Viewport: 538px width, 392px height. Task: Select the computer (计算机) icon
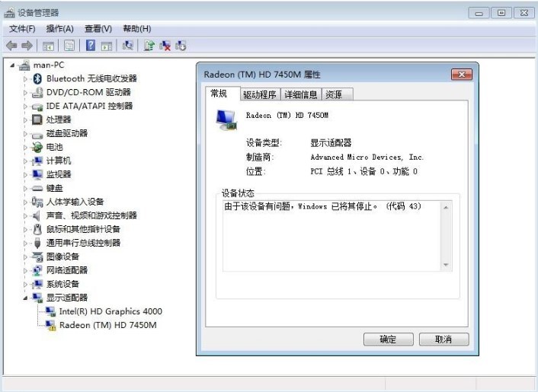pyautogui.click(x=37, y=161)
